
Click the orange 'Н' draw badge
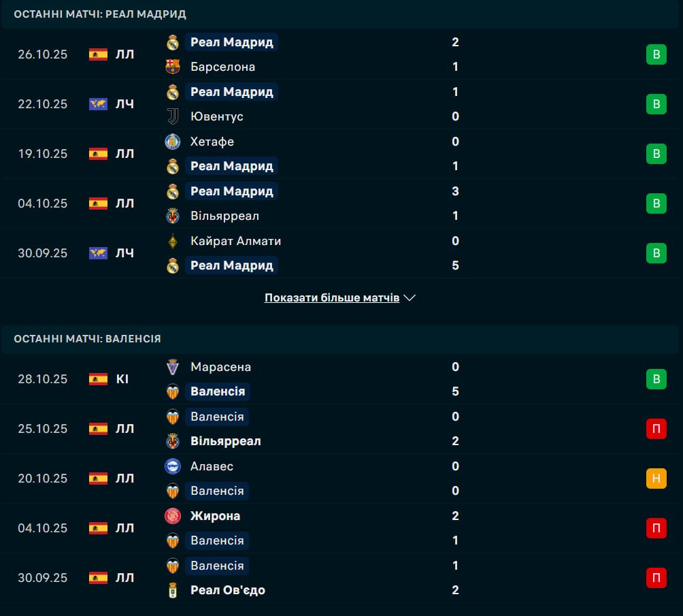[x=656, y=479]
